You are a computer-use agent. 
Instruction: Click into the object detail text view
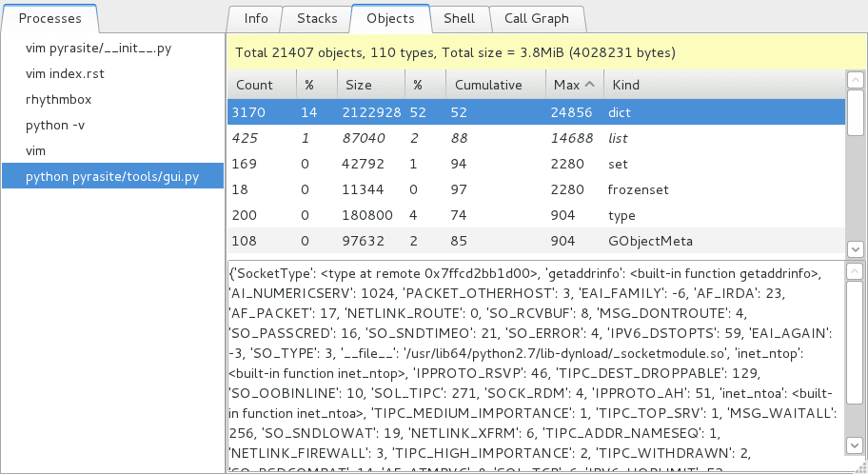(536, 366)
